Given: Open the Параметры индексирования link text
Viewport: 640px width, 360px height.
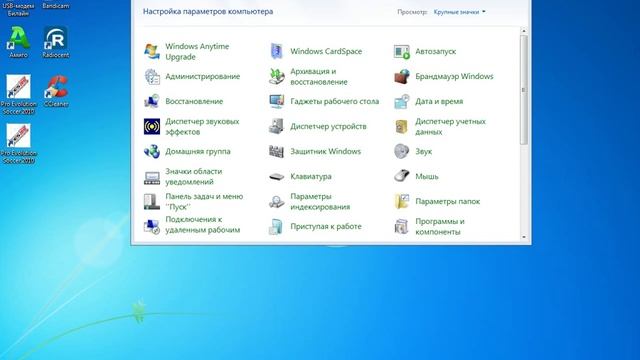Looking at the screenshot, I should pyautogui.click(x=320, y=202).
